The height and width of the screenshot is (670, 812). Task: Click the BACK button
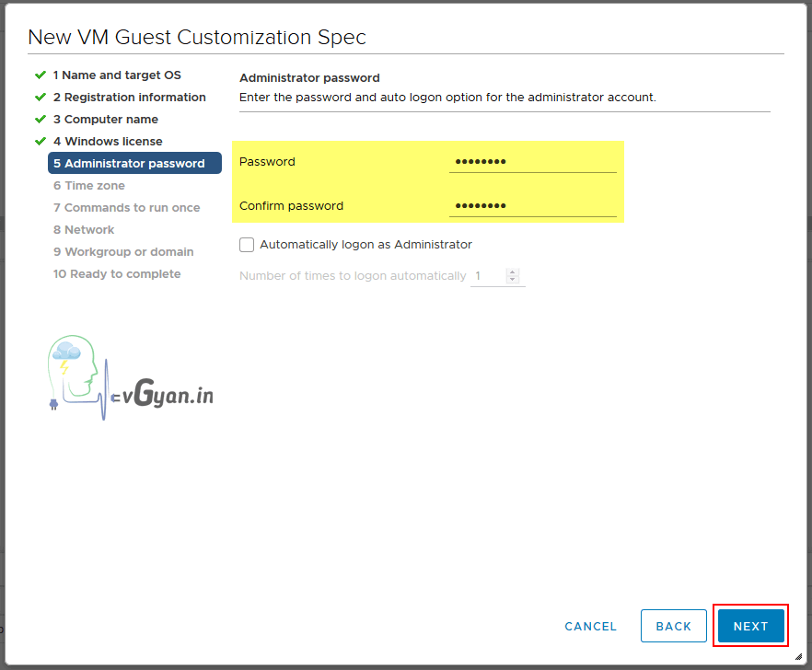[x=673, y=626]
